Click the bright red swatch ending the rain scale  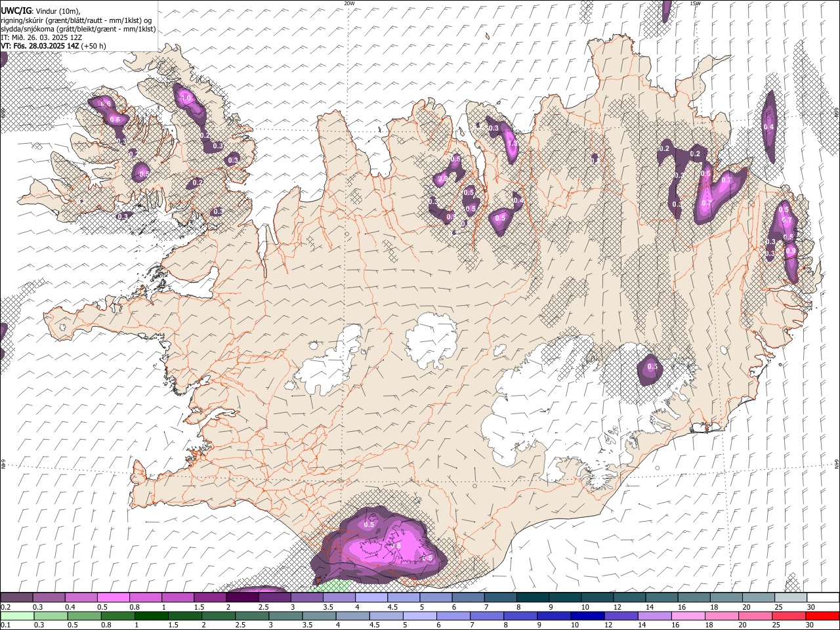(x=822, y=616)
